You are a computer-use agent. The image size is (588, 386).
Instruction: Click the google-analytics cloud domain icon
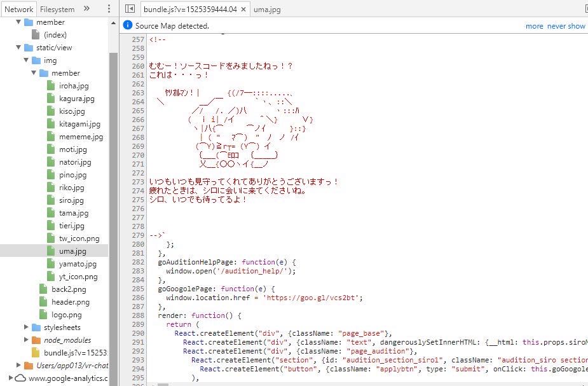coord(20,378)
